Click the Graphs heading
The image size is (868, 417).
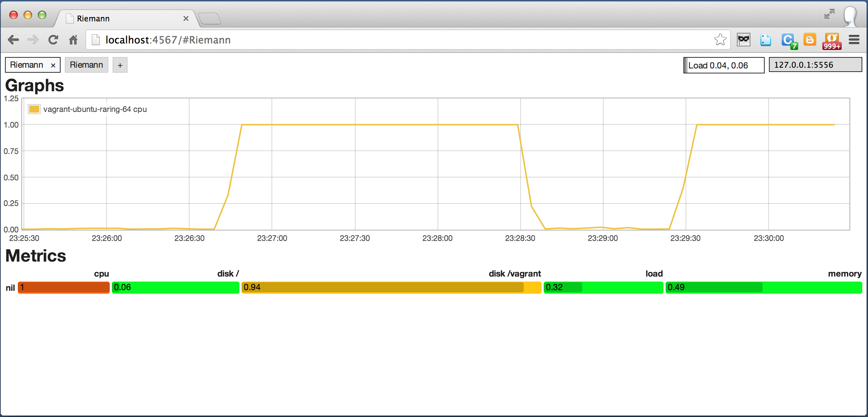[x=35, y=86]
